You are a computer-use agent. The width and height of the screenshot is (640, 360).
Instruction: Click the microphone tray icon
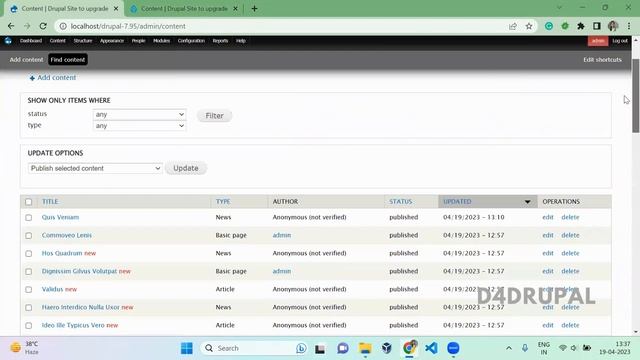(525, 348)
